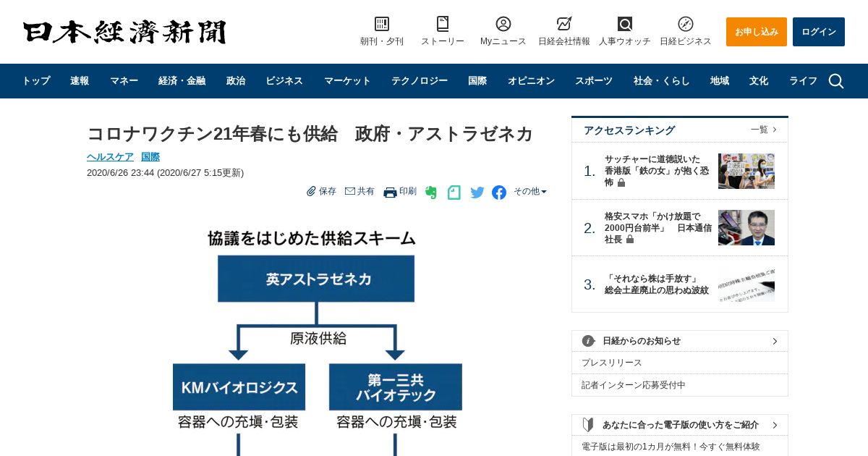Image resolution: width=868 pixels, height=456 pixels.
Task: Open the 国際 menu section
Action: pos(477,81)
